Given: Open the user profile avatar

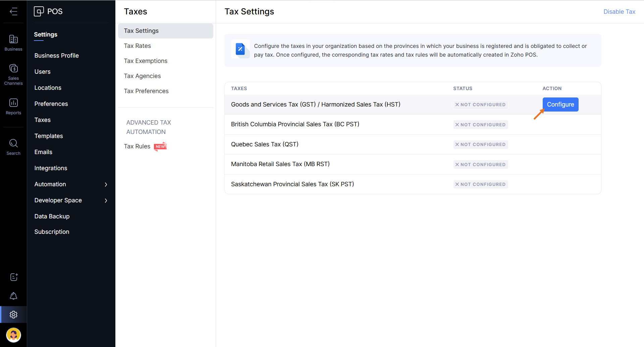Looking at the screenshot, I should coord(13,335).
